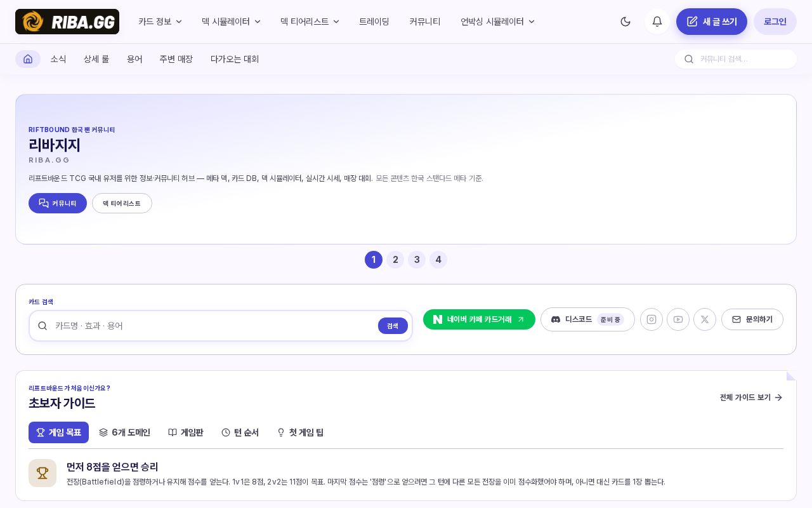The image size is (812, 508).
Task: Click the 커뮤니티 검색 input field
Action: pyautogui.click(x=736, y=59)
